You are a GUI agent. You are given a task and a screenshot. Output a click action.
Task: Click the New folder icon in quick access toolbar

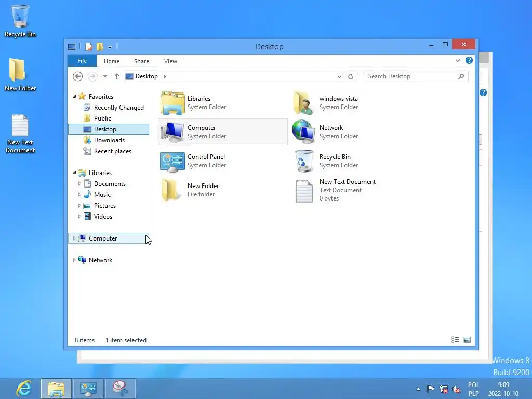(100, 47)
